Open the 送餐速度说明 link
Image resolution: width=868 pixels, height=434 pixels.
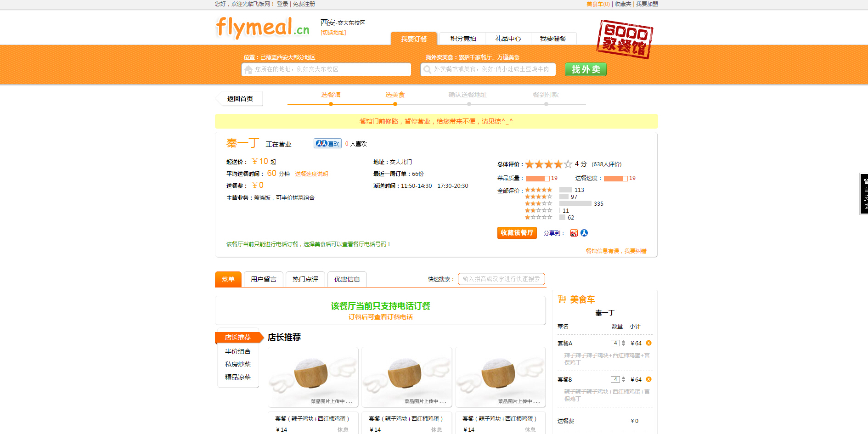click(x=311, y=174)
